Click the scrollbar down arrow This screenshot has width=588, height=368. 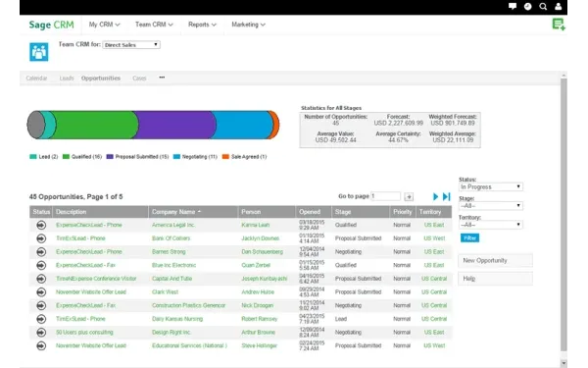(563, 363)
